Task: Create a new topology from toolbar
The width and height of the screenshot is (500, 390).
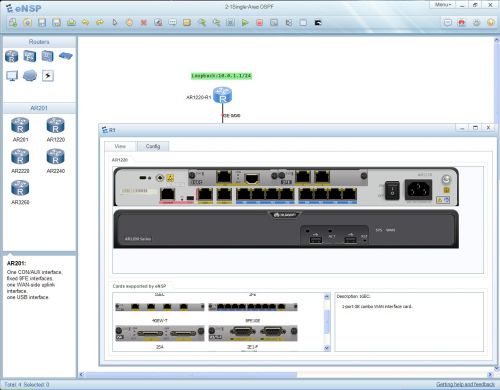Action: pyautogui.click(x=13, y=23)
